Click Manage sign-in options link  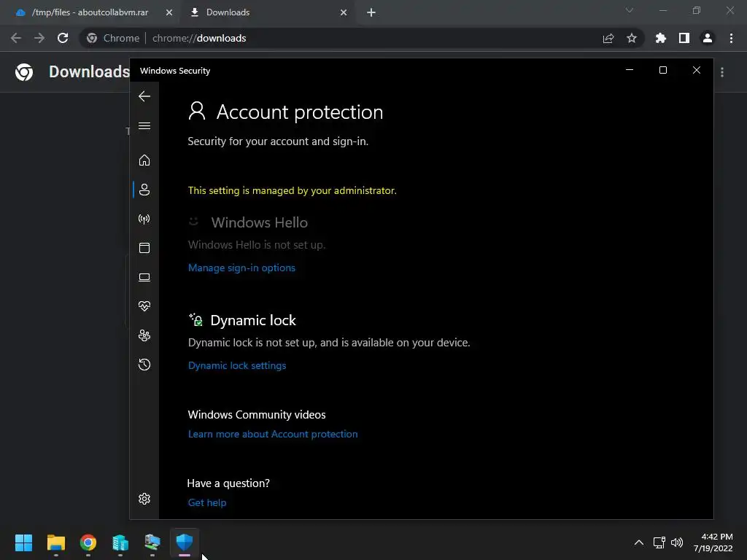click(x=241, y=268)
